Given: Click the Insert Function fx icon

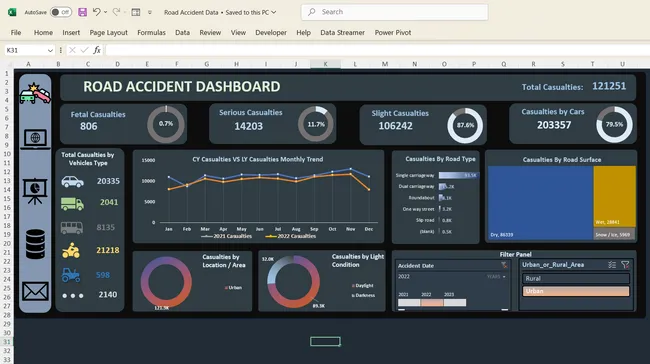Looking at the screenshot, I should [x=97, y=50].
